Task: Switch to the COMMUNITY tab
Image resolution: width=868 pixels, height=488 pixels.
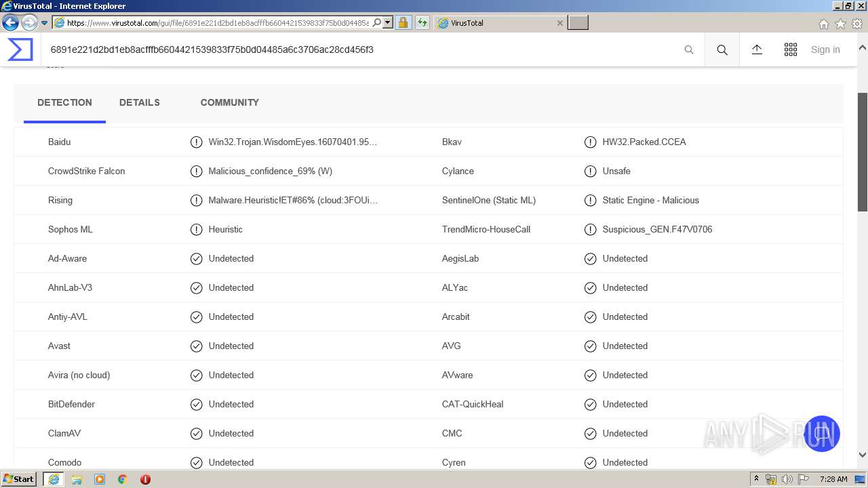Action: tap(230, 103)
